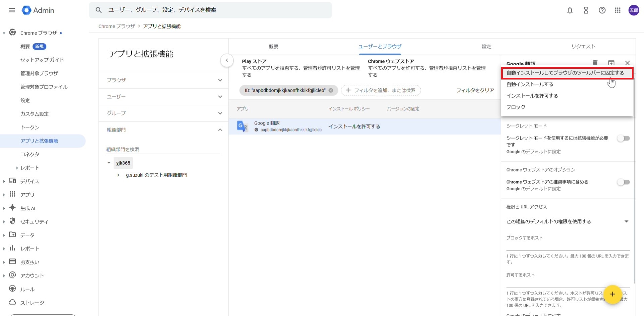The height and width of the screenshot is (316, 644).
Task: Open the Google apps grid icon
Action: pyautogui.click(x=618, y=10)
